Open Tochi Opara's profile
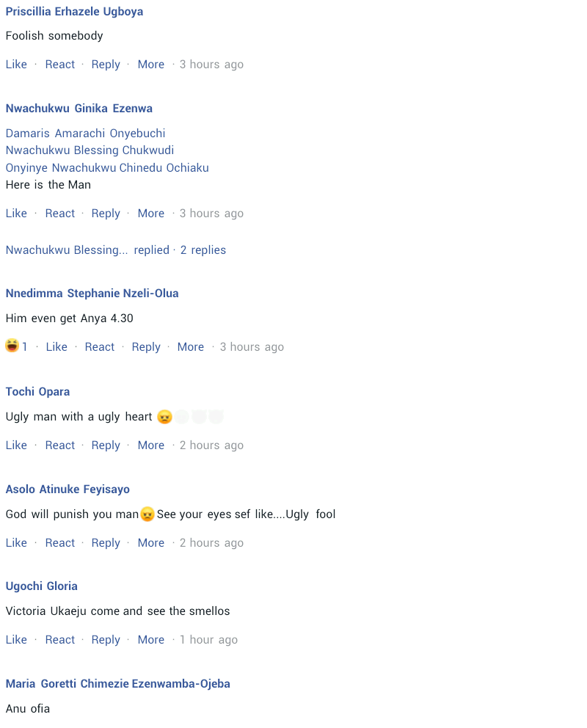The image size is (587, 728). (x=37, y=392)
